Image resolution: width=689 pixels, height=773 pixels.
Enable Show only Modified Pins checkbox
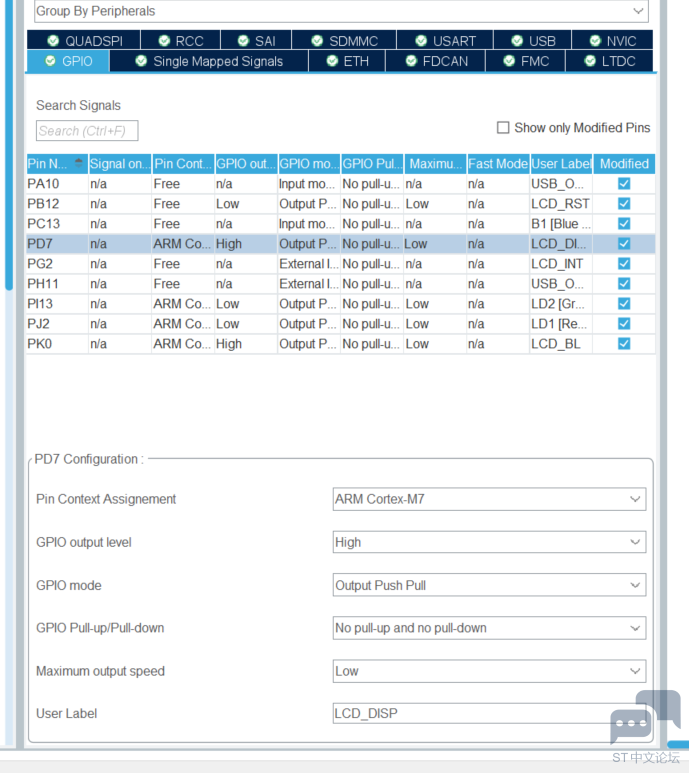503,128
